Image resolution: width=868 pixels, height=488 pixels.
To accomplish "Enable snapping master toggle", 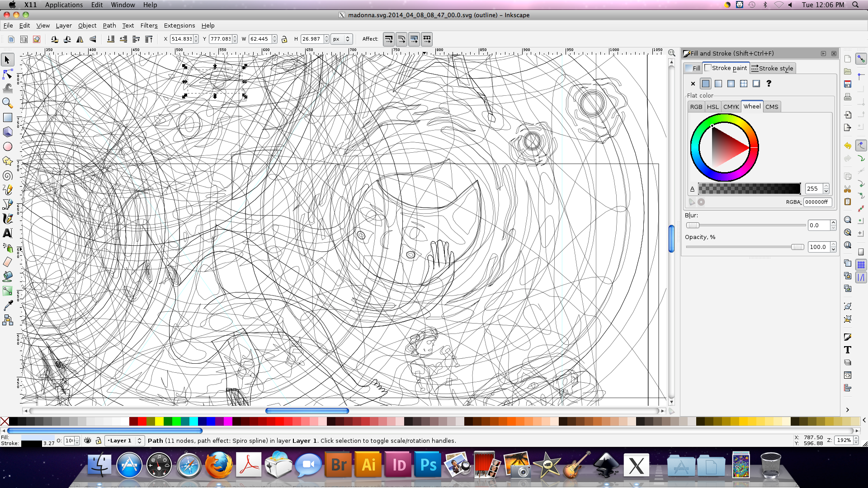I will tap(861, 59).
